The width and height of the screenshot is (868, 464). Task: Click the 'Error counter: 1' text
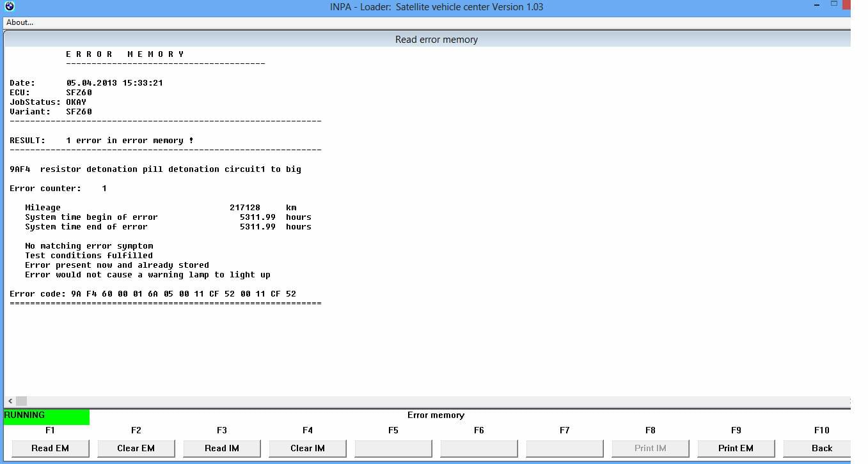tap(58, 189)
